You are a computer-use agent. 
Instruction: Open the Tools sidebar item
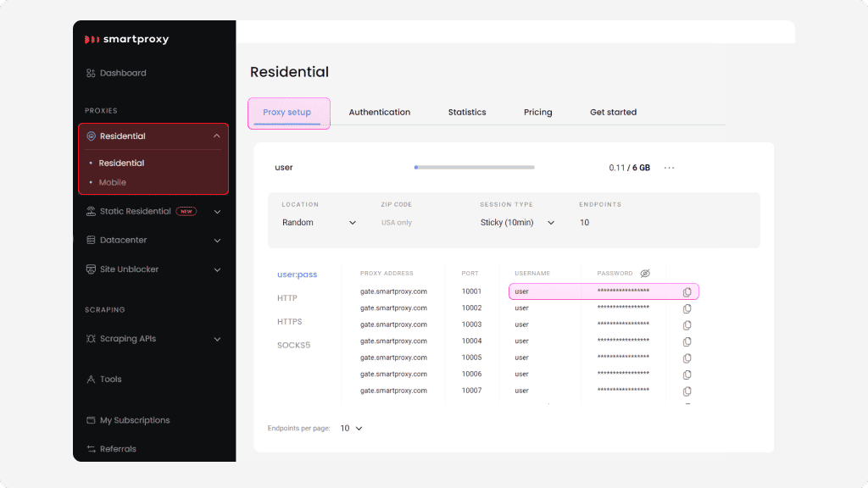[110, 380]
